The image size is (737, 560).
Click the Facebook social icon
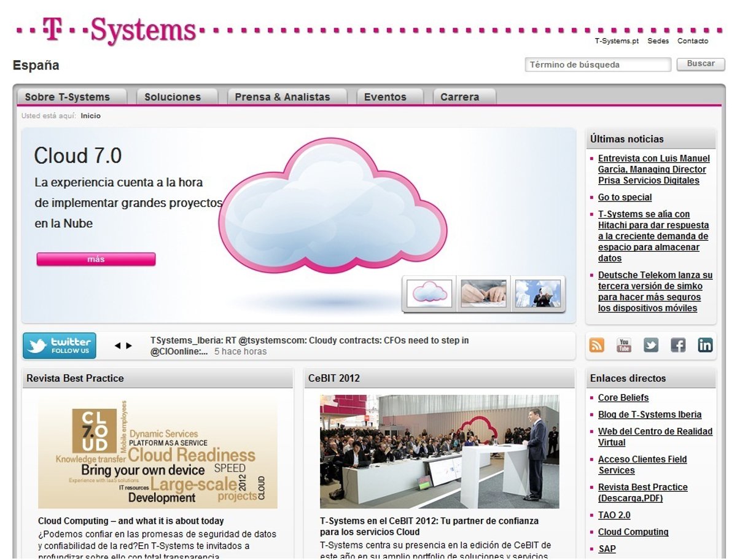click(x=678, y=345)
